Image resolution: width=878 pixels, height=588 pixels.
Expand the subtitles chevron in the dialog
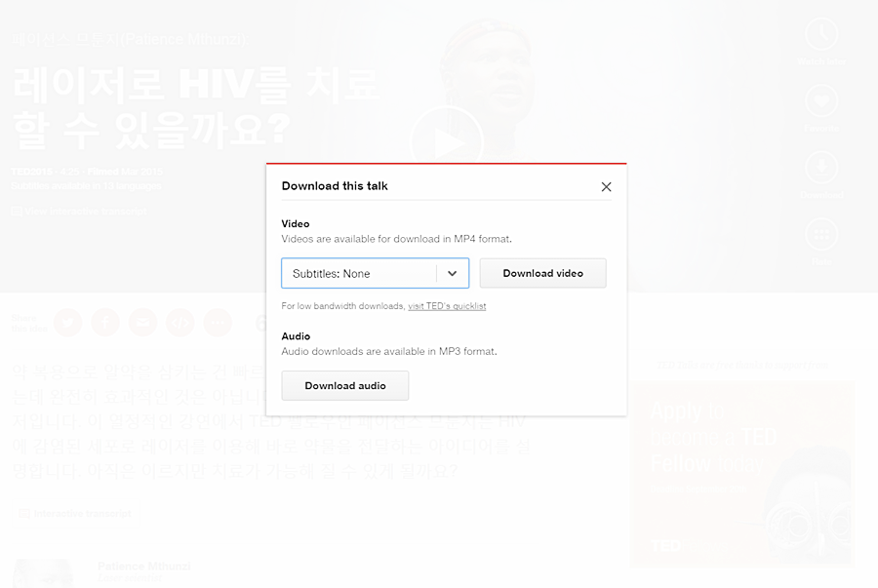coord(453,273)
